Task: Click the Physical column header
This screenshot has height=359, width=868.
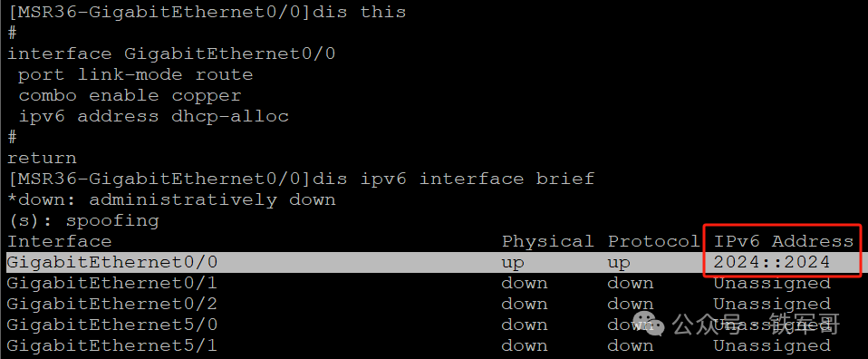Action: (547, 241)
